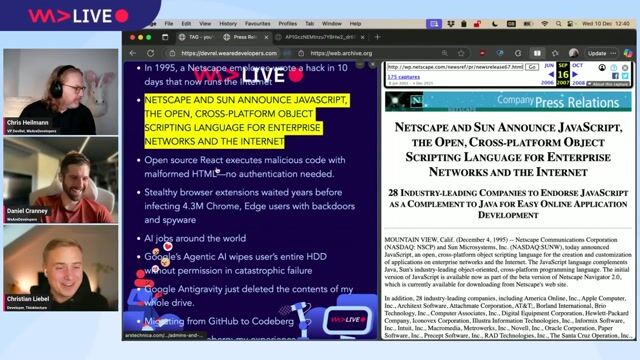Open the AI jobs around the world link

click(195, 238)
